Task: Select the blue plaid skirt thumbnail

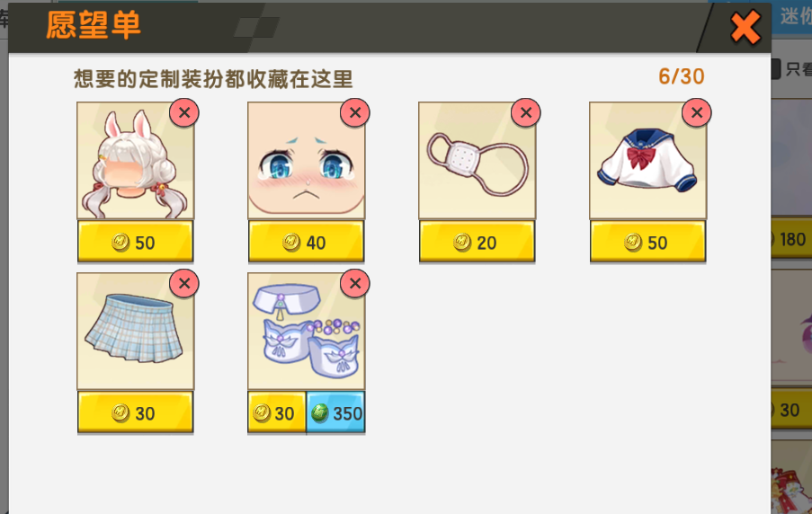Action: (135, 332)
